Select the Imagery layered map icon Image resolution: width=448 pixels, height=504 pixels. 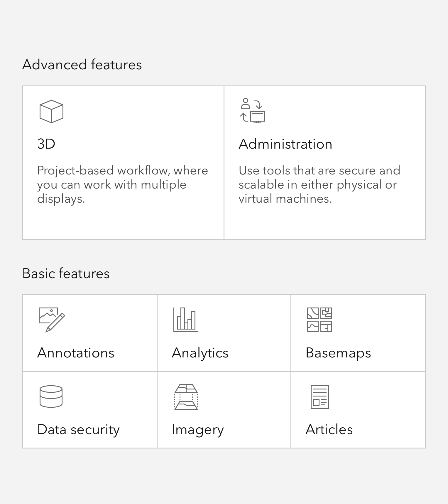186,397
